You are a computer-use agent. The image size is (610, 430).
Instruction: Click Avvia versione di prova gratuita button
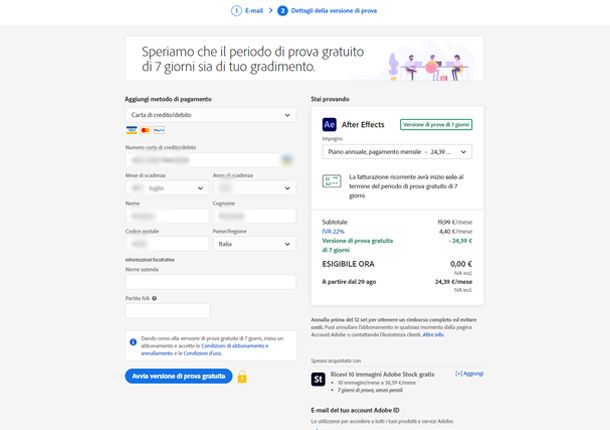[x=179, y=376]
